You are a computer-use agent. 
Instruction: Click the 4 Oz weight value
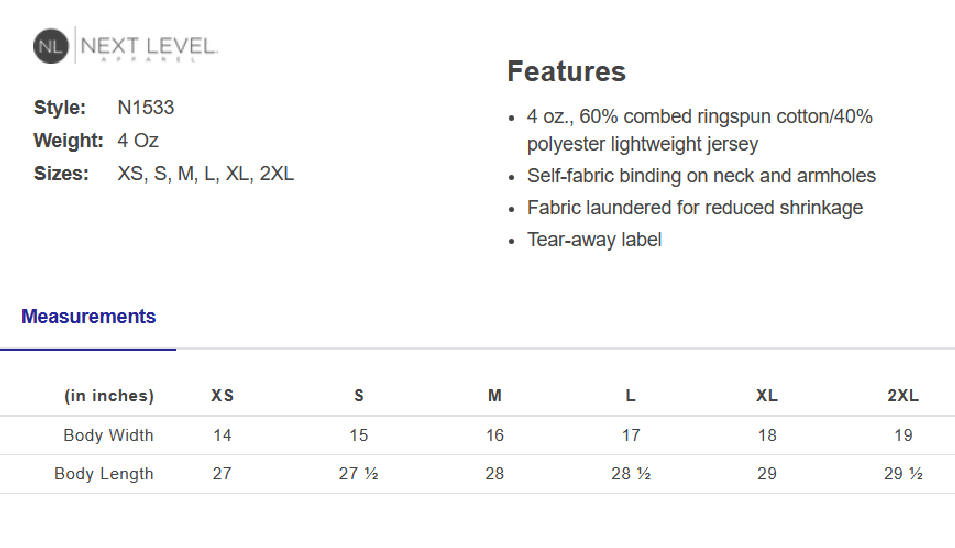point(138,140)
